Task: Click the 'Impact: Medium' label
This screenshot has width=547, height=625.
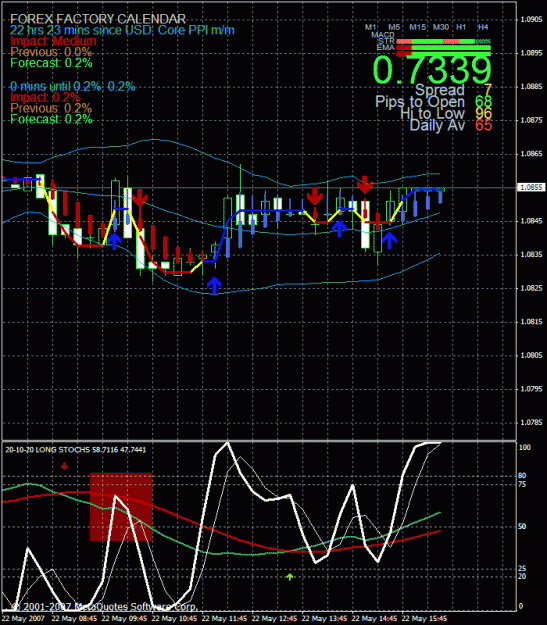Action: [53, 41]
